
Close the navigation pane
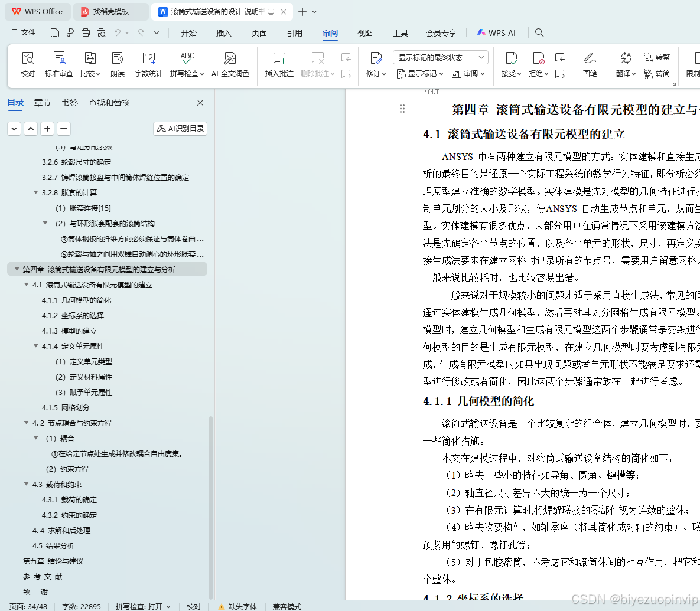[200, 103]
